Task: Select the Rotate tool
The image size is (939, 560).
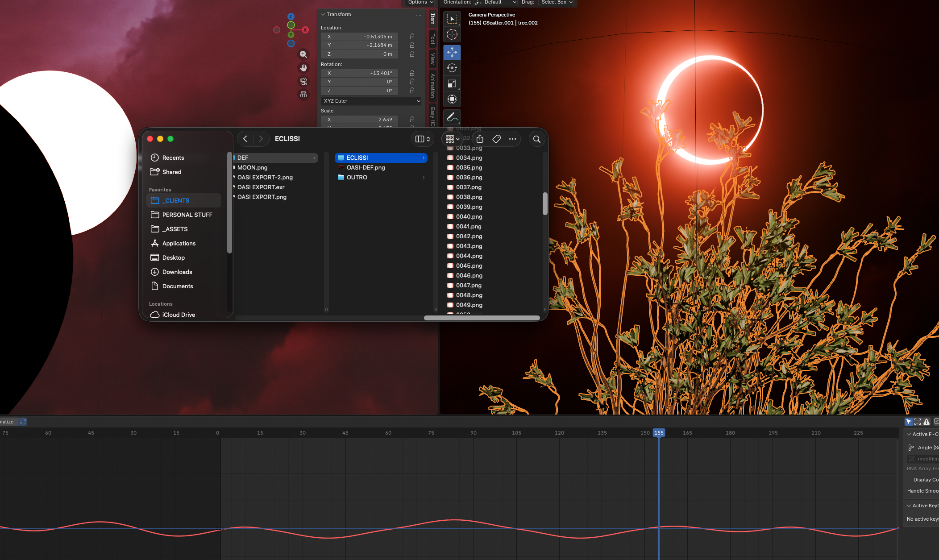Action: pos(452,68)
